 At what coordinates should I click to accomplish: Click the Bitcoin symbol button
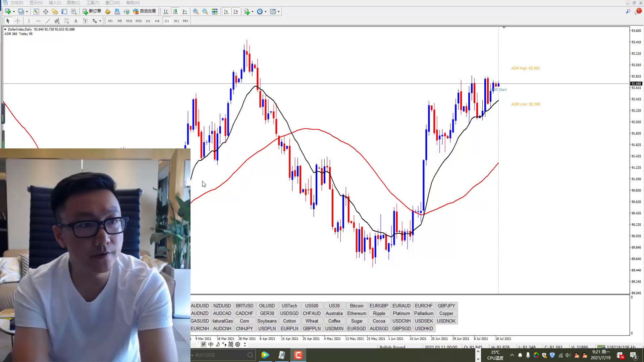click(357, 306)
